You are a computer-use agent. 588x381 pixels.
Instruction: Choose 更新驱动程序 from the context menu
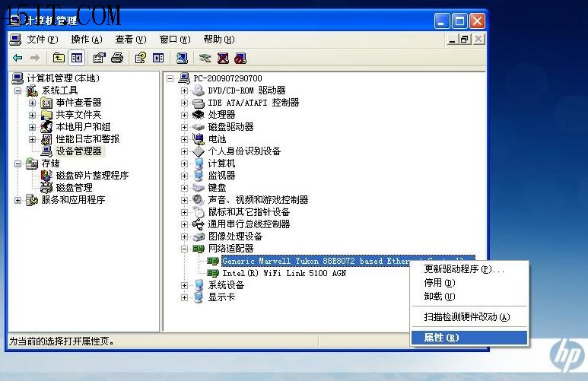pos(469,269)
